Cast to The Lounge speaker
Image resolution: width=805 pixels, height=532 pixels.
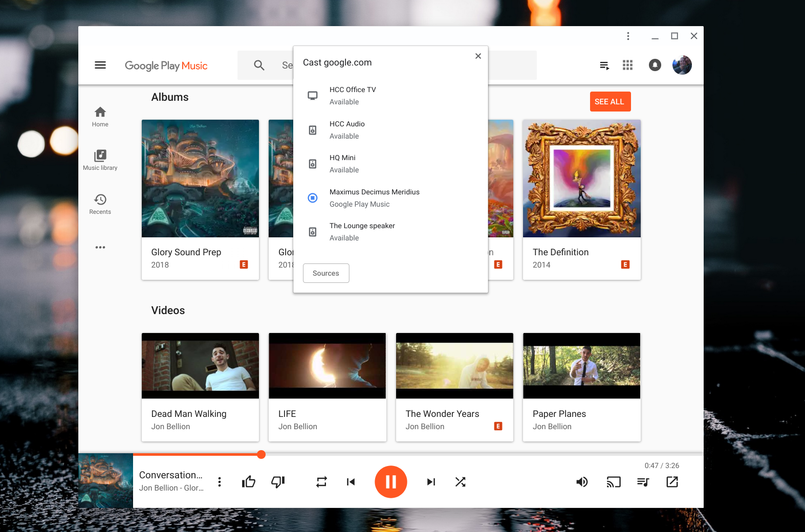[390, 232]
